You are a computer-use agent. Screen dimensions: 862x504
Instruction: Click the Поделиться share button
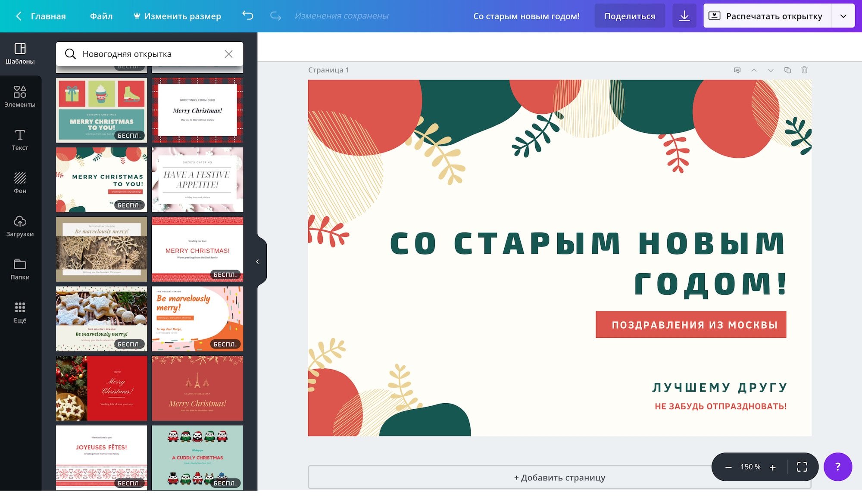630,16
